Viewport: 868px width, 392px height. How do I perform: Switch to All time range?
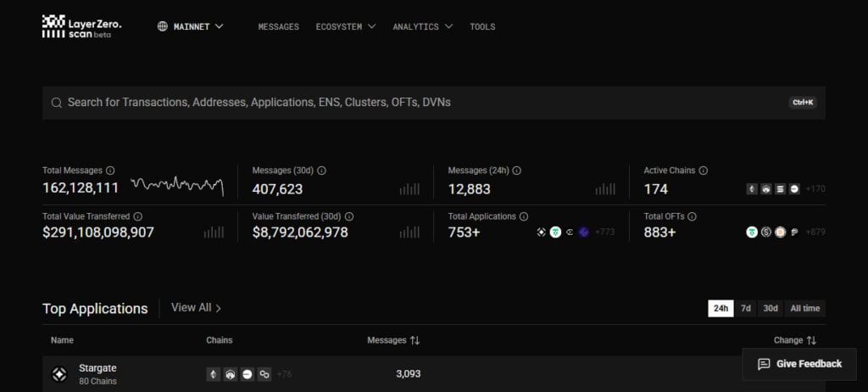coord(805,308)
